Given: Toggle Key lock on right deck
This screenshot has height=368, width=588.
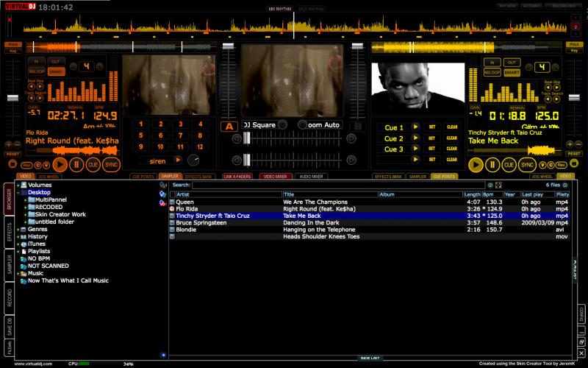Looking at the screenshot, I should point(574,50).
